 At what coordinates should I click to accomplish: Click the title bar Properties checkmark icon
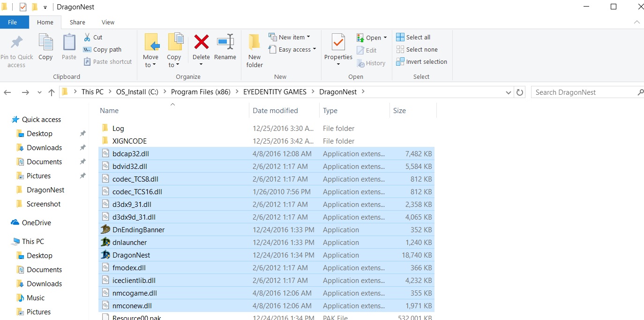[x=23, y=7]
